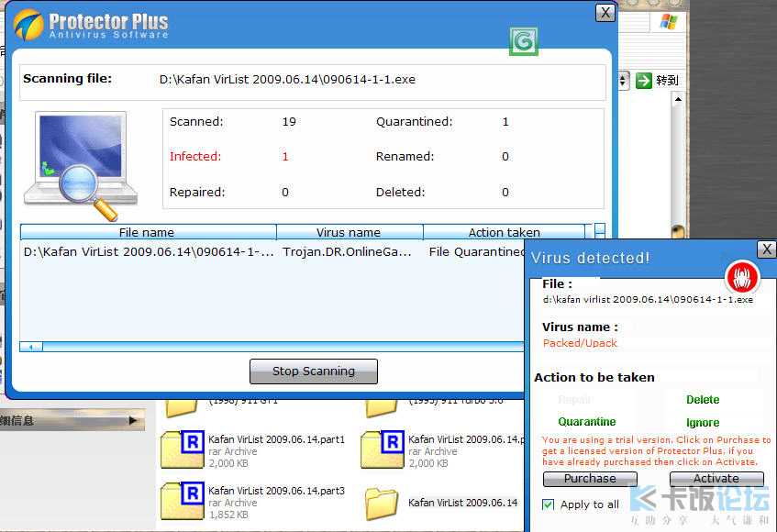Click the Packed/Upack virus name text
The height and width of the screenshot is (532, 777).
coord(580,343)
